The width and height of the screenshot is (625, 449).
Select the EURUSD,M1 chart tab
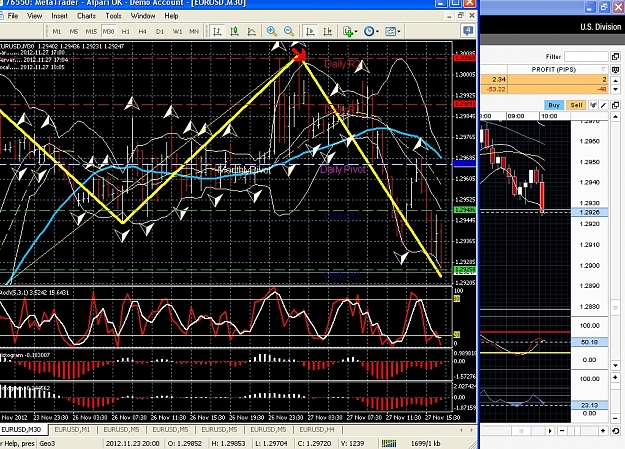point(72,429)
